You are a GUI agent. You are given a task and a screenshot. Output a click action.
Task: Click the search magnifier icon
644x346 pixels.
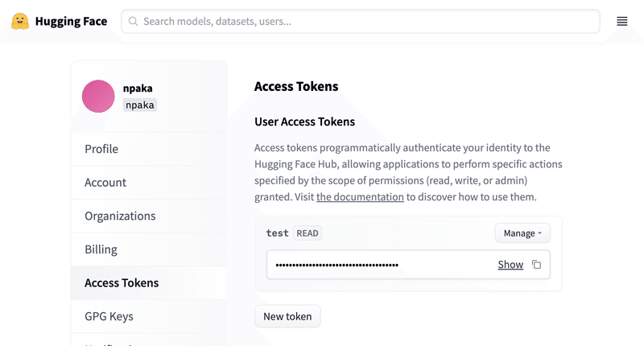(133, 22)
